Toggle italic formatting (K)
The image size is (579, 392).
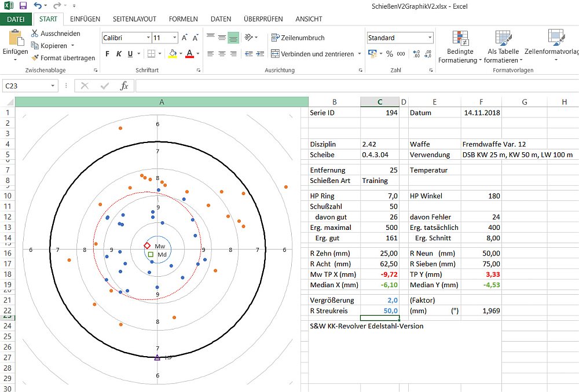coord(119,54)
